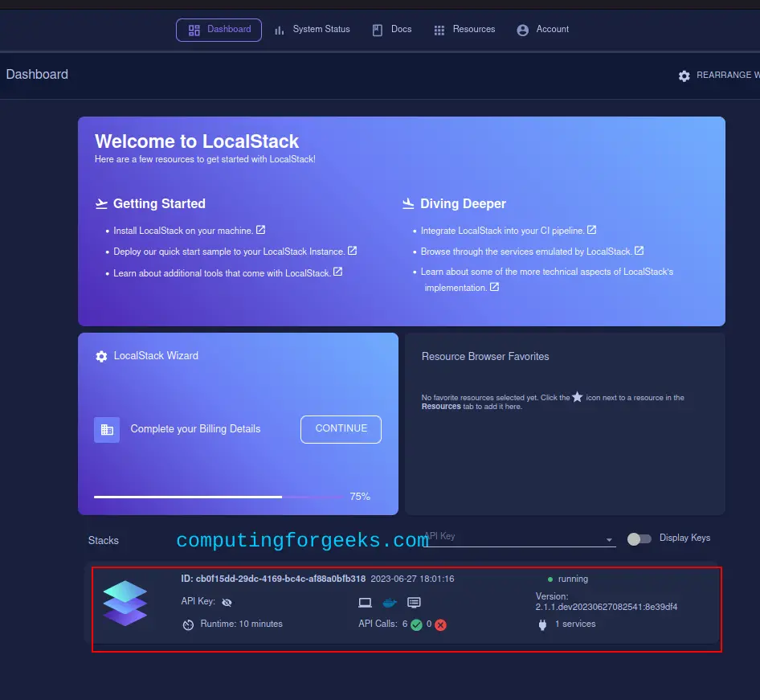Click the laptop host icon in stack

coord(365,603)
